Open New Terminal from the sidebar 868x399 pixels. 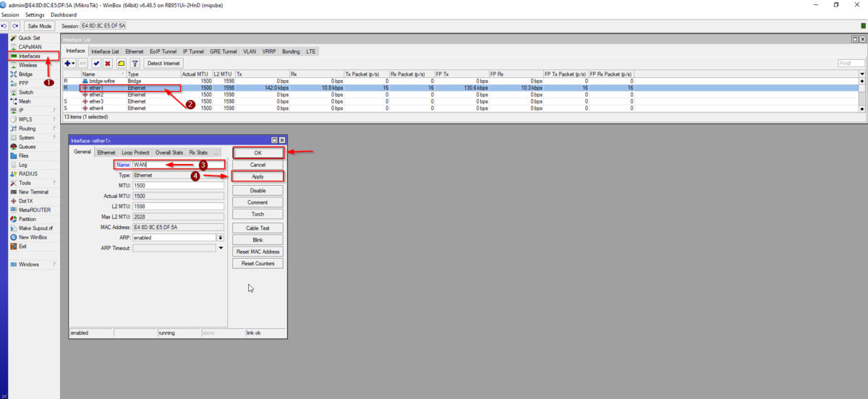(x=33, y=192)
